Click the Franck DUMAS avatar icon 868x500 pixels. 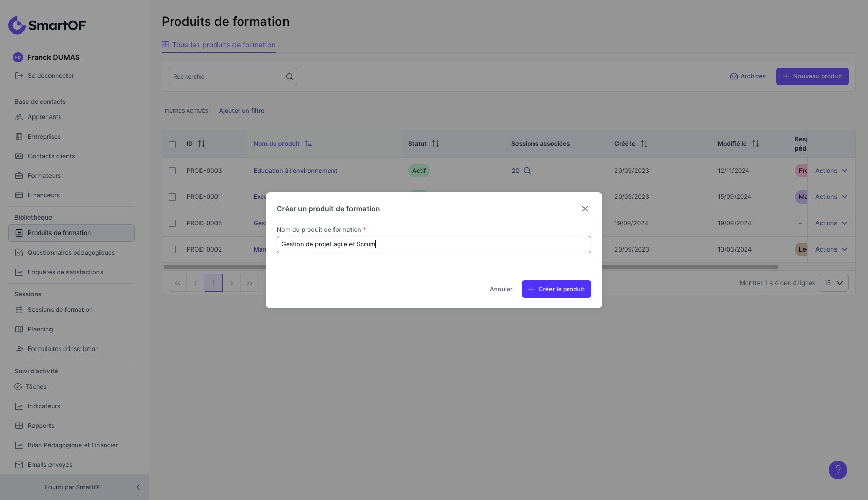pyautogui.click(x=18, y=57)
